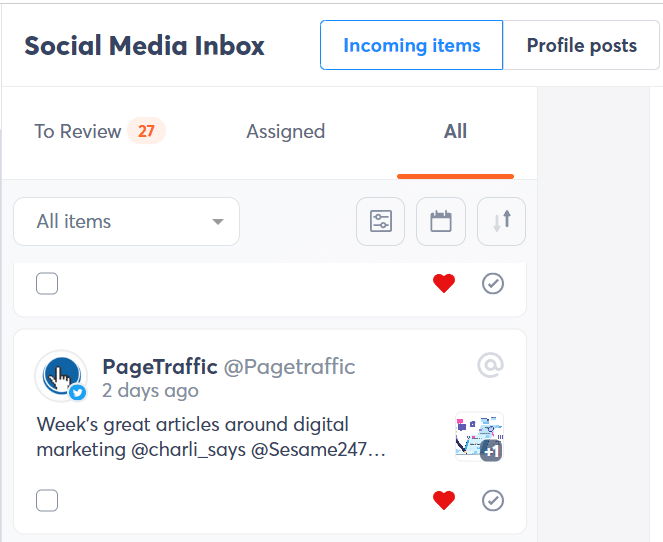Mark the top card as reviewed
Viewport: 663px width, 542px height.
(x=493, y=284)
